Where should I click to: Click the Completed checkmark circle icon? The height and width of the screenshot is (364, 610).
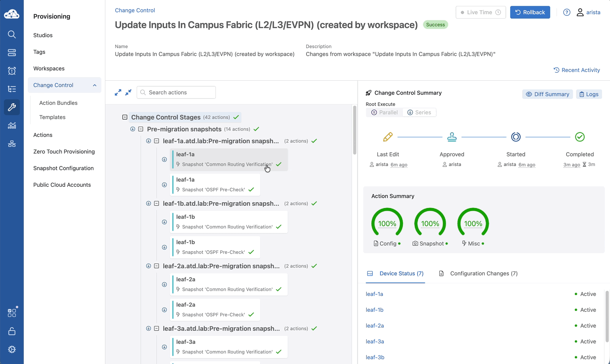580,137
